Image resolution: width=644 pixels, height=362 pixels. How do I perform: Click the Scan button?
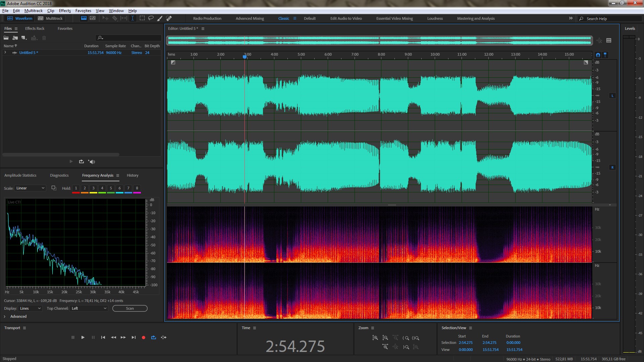tap(130, 308)
